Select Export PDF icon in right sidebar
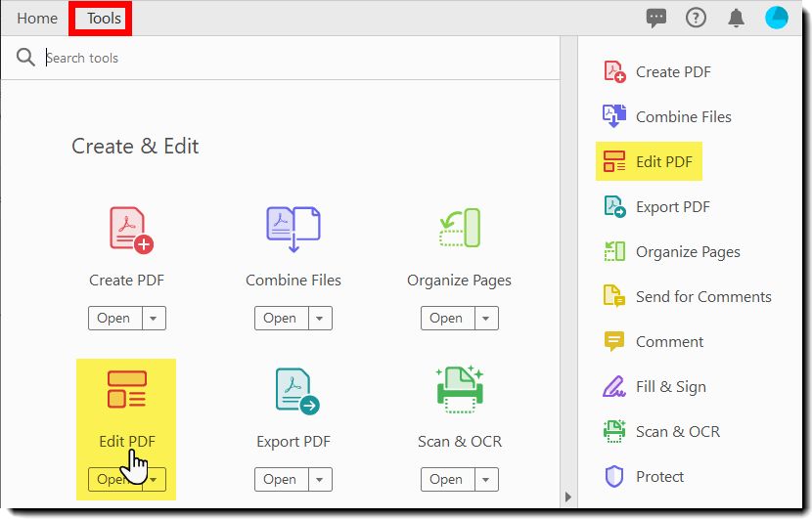This screenshot has width=812, height=519. click(x=614, y=206)
